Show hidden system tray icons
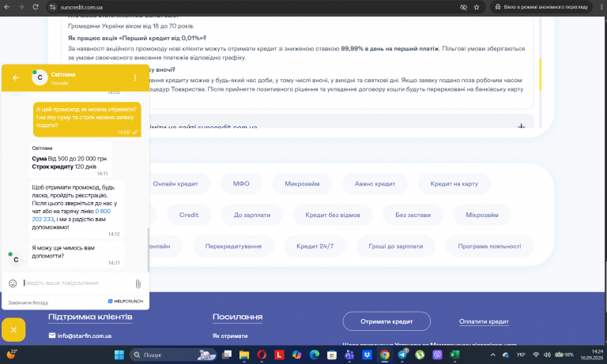This screenshot has height=364, width=607. (492, 355)
